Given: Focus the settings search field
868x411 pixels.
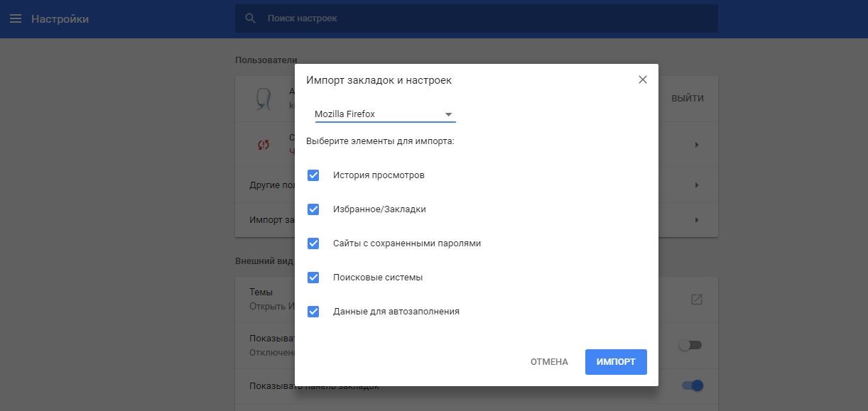Looking at the screenshot, I should click(477, 18).
